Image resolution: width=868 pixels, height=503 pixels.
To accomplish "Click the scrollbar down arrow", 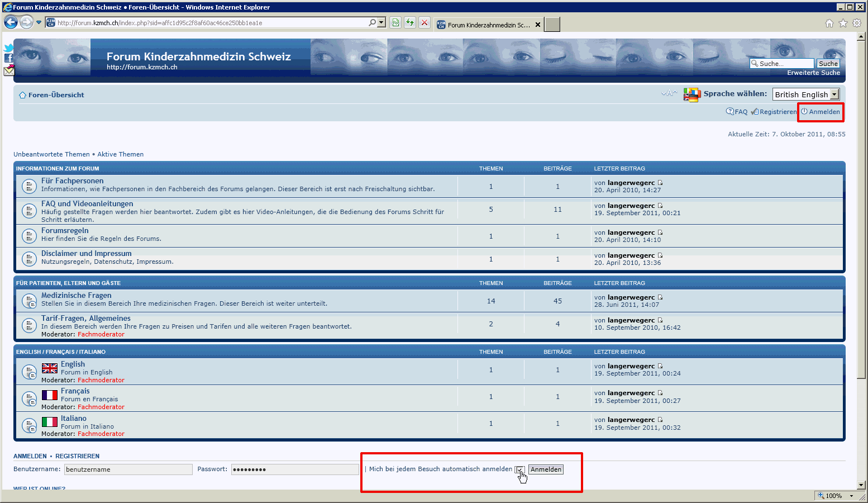I will [x=862, y=485].
